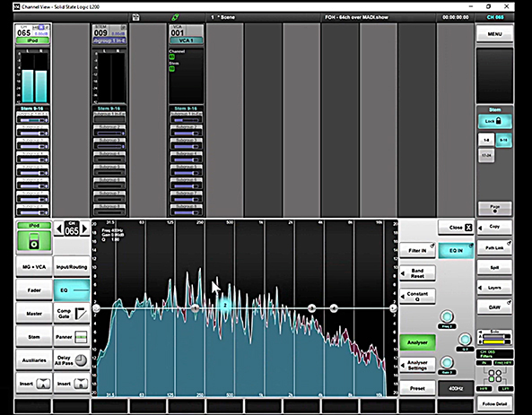Click the Gain rotary knob
Viewport: 532px width, 415px height.
point(447,362)
